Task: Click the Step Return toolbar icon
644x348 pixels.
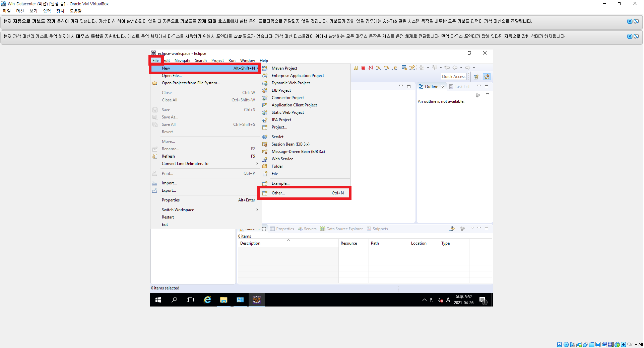Action: [394, 68]
